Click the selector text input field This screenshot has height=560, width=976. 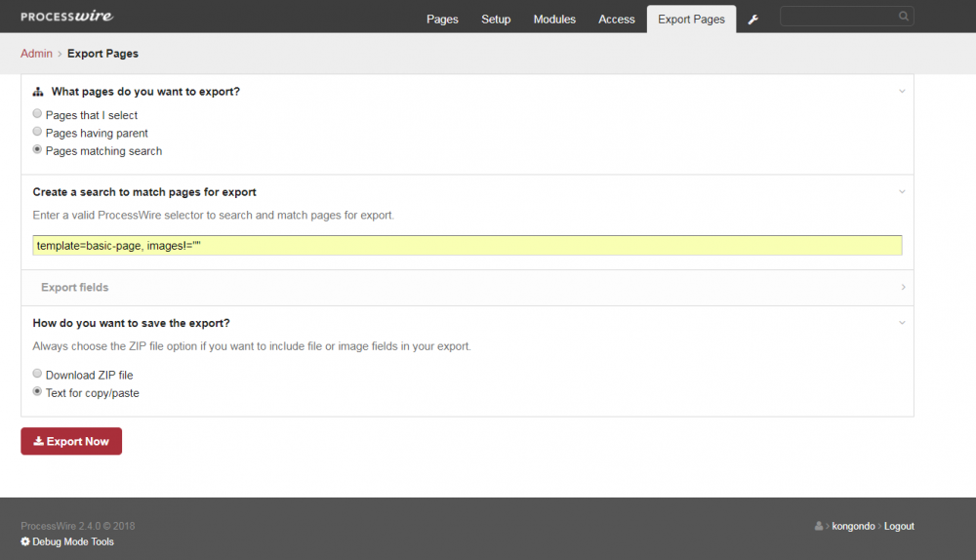467,246
